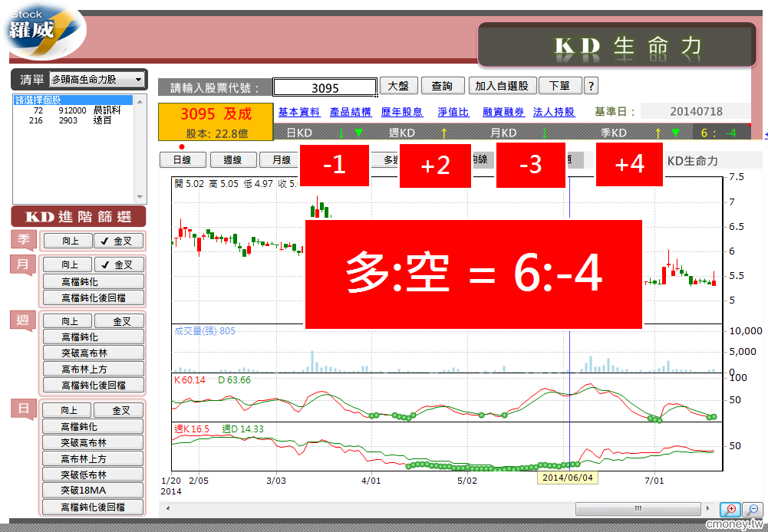Click the 基準日 date field 20140718
This screenshot has width=768, height=532.
[x=696, y=112]
